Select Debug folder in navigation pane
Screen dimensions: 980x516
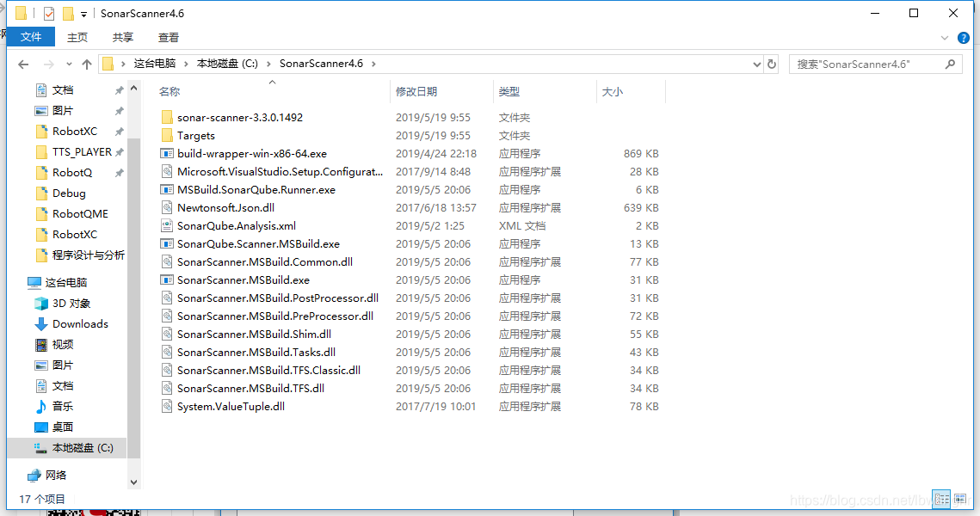pyautogui.click(x=69, y=193)
